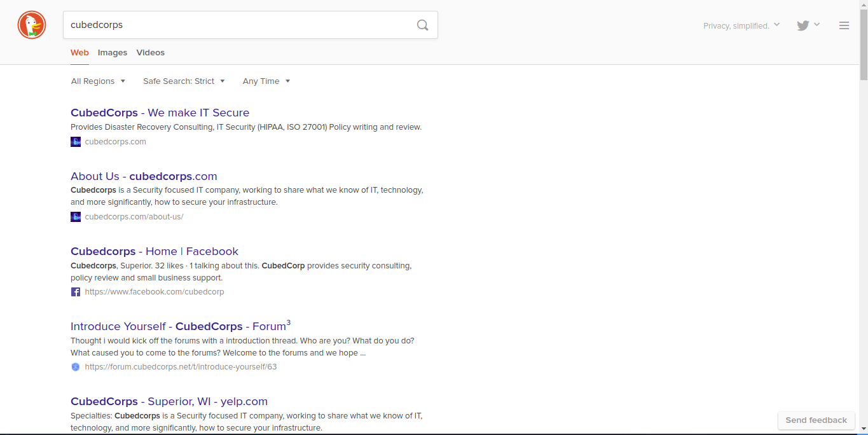This screenshot has height=435, width=868.
Task: Click the https://www.facebook.com/cubedcorp URL
Action: [155, 292]
